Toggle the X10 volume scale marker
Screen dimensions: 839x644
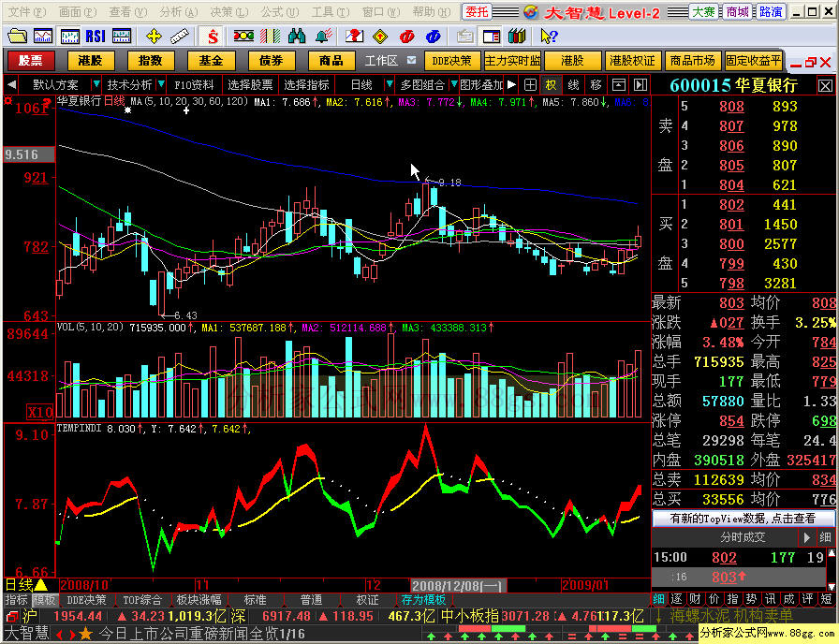tap(40, 412)
